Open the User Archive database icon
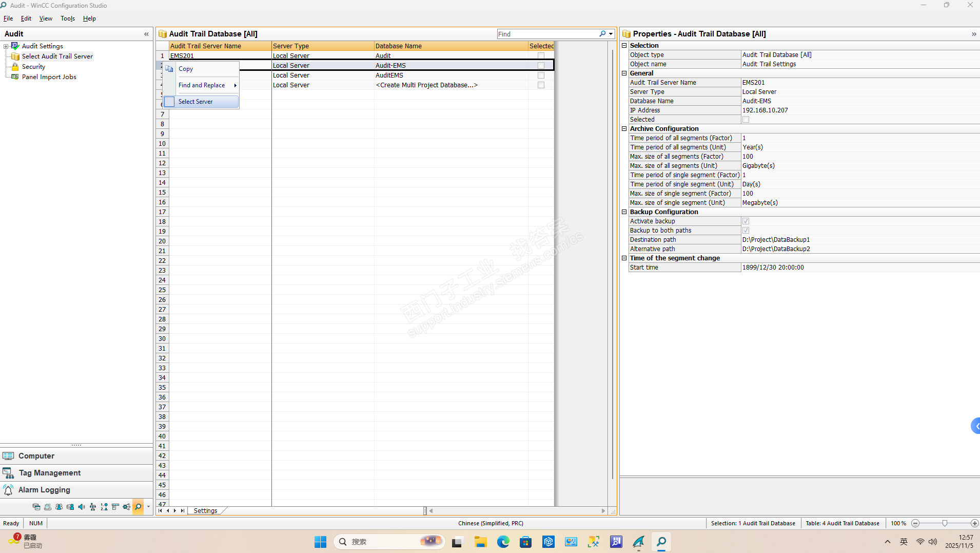Image resolution: width=980 pixels, height=553 pixels. pos(70,507)
